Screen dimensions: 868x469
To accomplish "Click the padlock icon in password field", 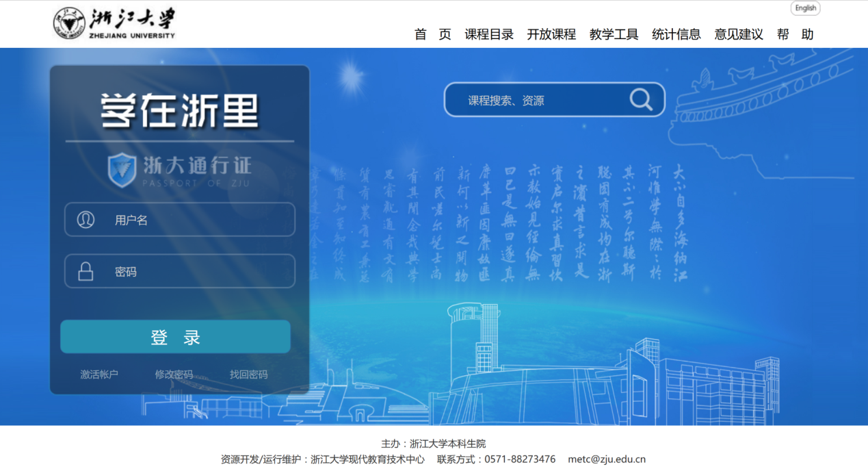I will [86, 272].
